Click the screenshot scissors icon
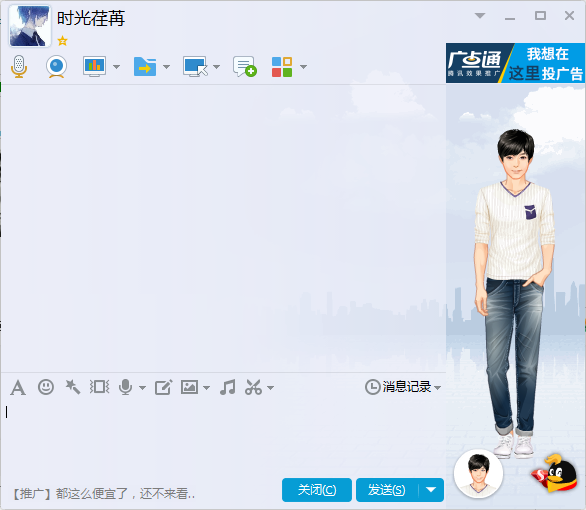Viewport: 586px width, 510px height. (253, 387)
